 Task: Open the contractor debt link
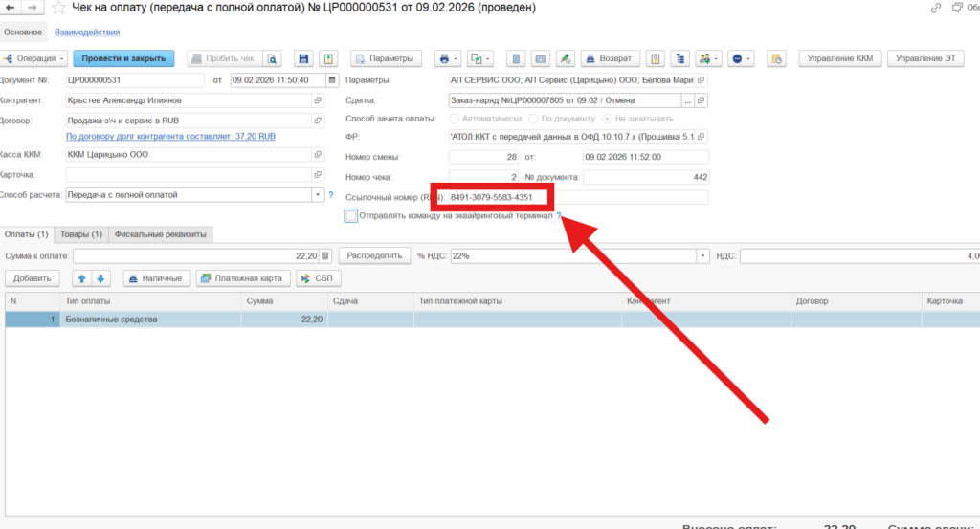tap(170, 137)
